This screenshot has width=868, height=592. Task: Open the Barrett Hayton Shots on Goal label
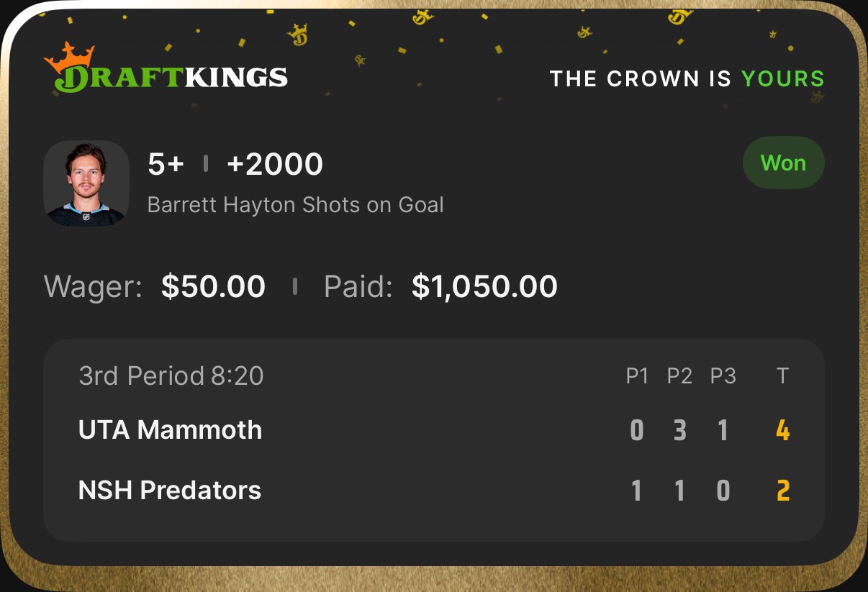click(x=295, y=205)
